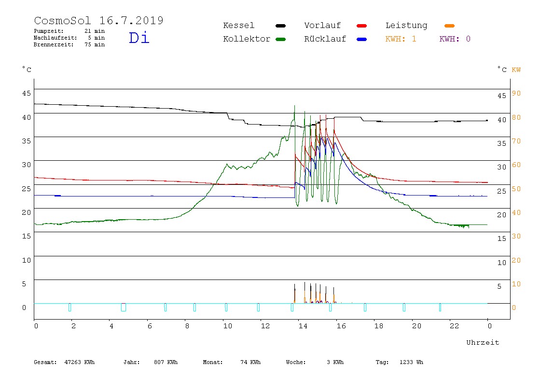Click the "Jahr:" footer label
554x392 pixels.
coord(132,362)
